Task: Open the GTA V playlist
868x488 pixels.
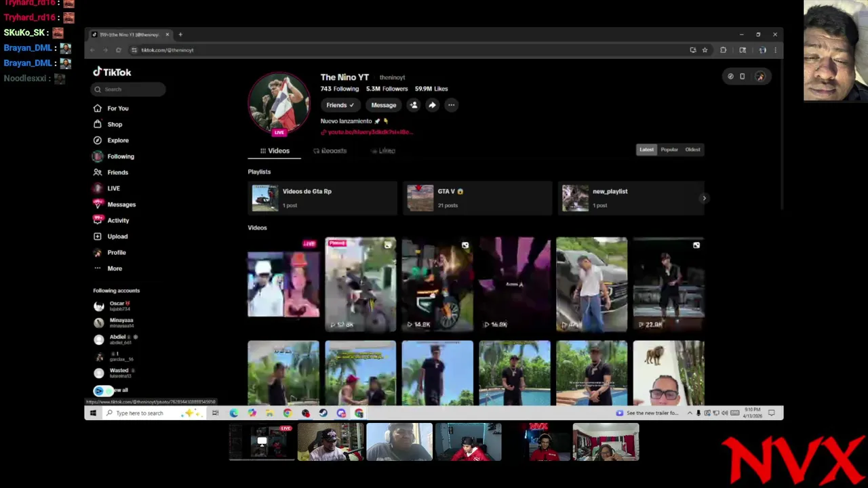Action: [x=477, y=198]
